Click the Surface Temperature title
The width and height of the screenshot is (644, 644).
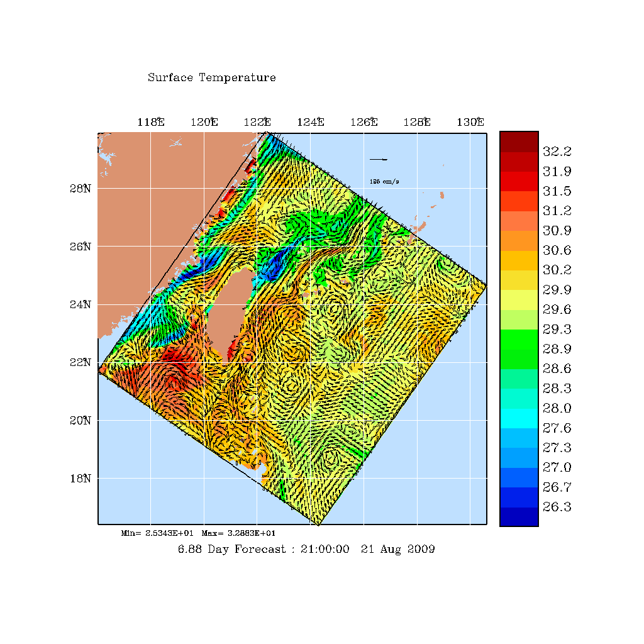click(x=211, y=78)
